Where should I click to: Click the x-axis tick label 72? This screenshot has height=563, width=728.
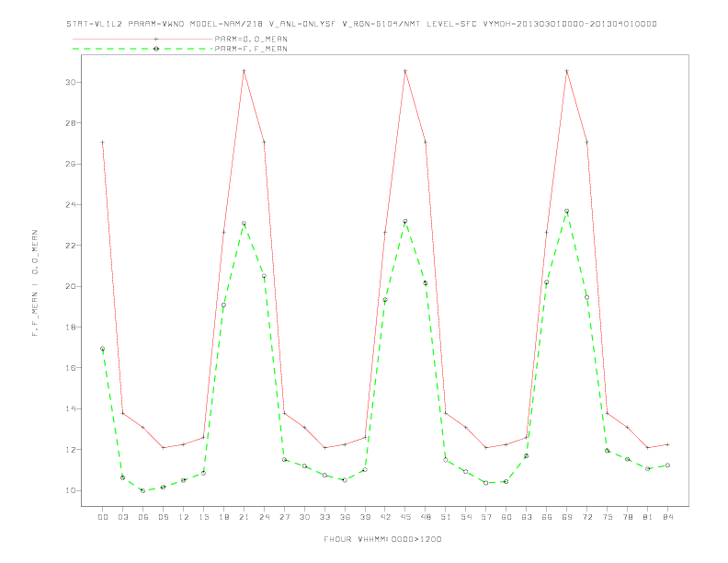click(586, 517)
